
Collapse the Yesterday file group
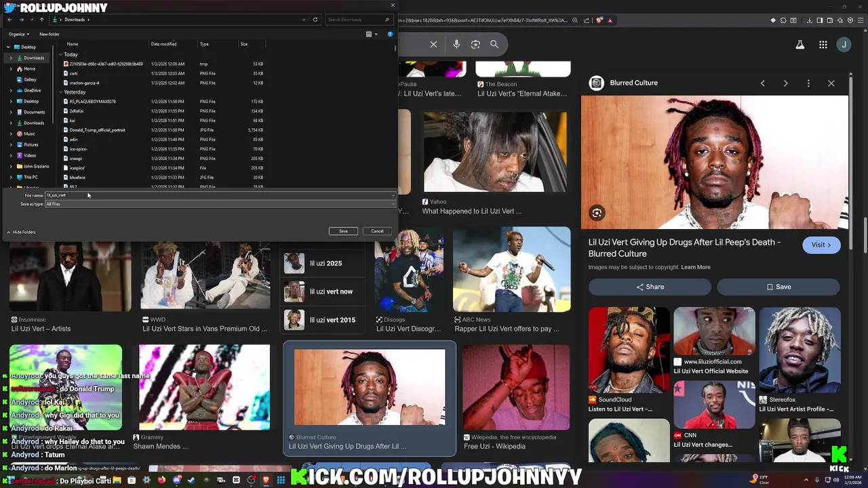pos(60,92)
